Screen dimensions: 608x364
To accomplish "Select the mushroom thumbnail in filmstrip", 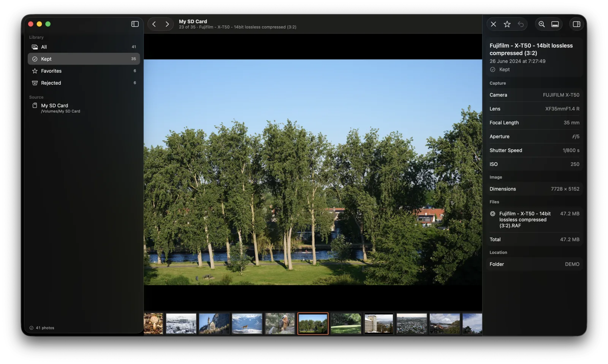I will tap(153, 324).
